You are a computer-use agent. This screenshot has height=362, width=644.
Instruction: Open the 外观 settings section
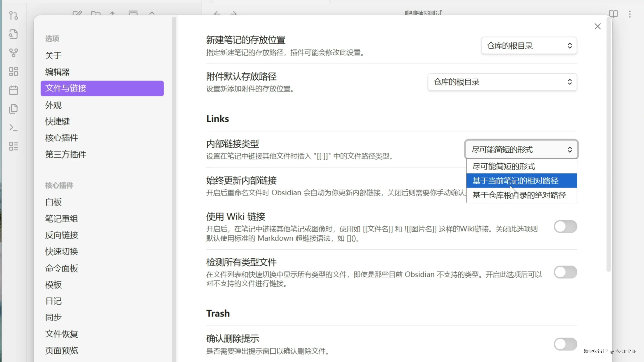coord(53,105)
